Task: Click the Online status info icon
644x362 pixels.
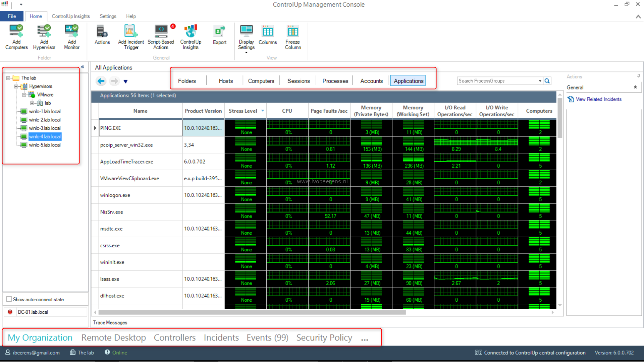Action: 107,352
